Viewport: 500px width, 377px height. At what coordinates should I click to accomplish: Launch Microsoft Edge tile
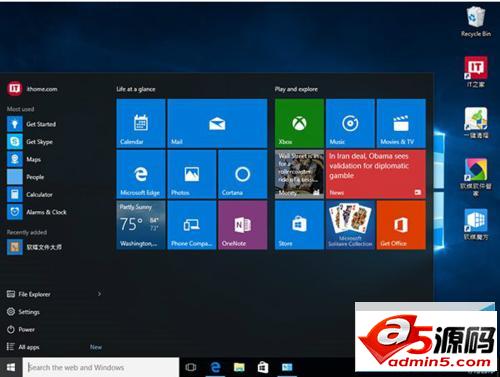pyautogui.click(x=141, y=174)
